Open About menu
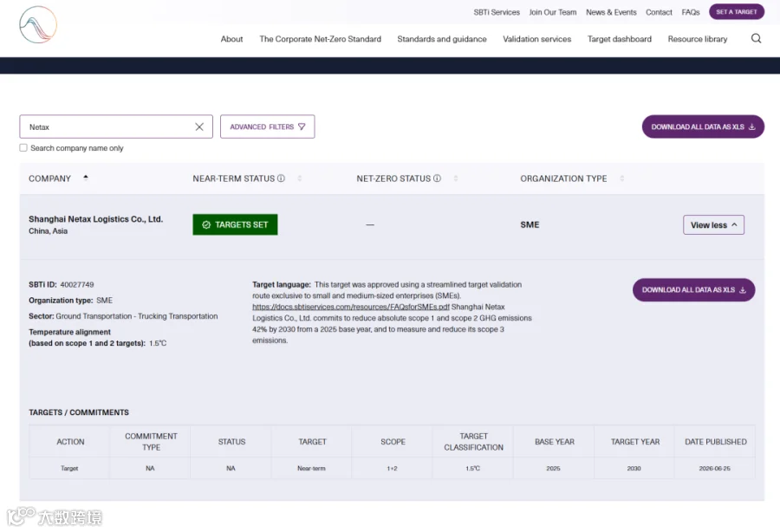This screenshot has height=532, width=780. (x=231, y=39)
